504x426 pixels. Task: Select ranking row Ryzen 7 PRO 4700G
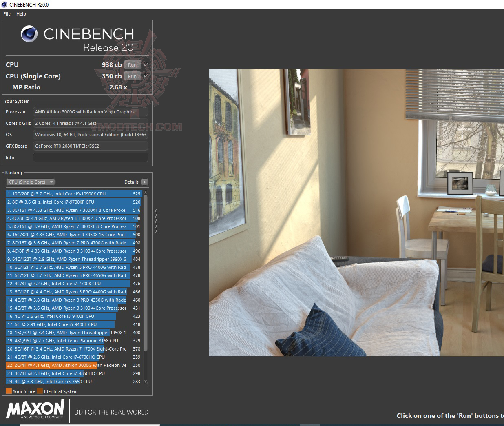pyautogui.click(x=74, y=243)
